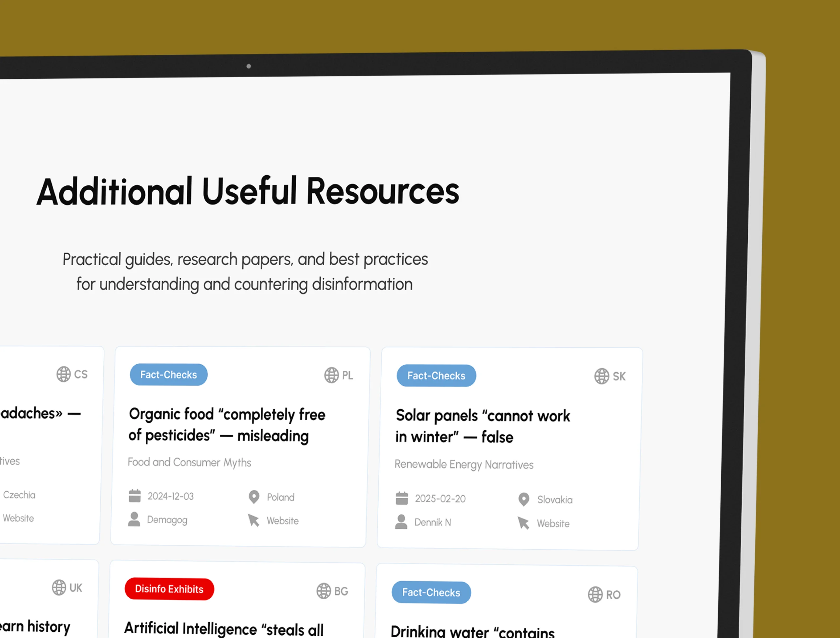Image resolution: width=840 pixels, height=638 pixels.
Task: Click the Demagog author name
Action: point(167,520)
